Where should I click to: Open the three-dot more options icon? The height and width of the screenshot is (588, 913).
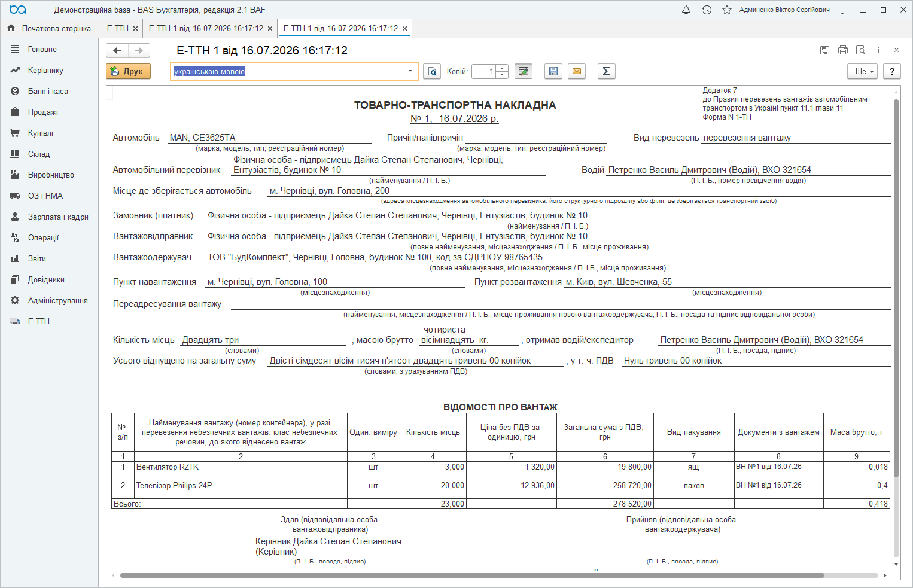pyautogui.click(x=878, y=50)
